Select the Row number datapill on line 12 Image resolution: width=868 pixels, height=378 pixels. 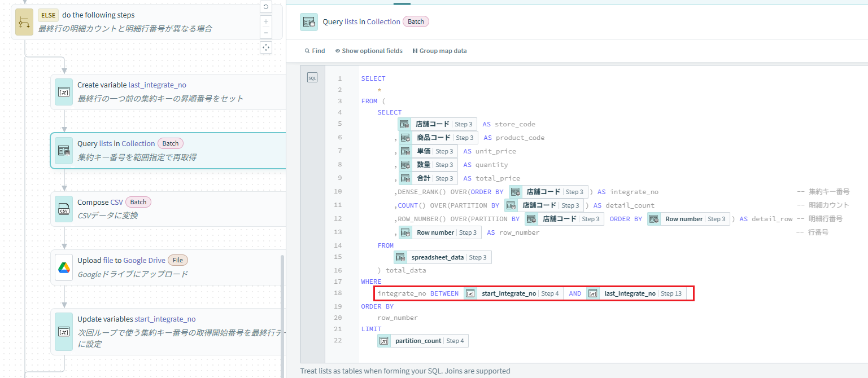[689, 219]
